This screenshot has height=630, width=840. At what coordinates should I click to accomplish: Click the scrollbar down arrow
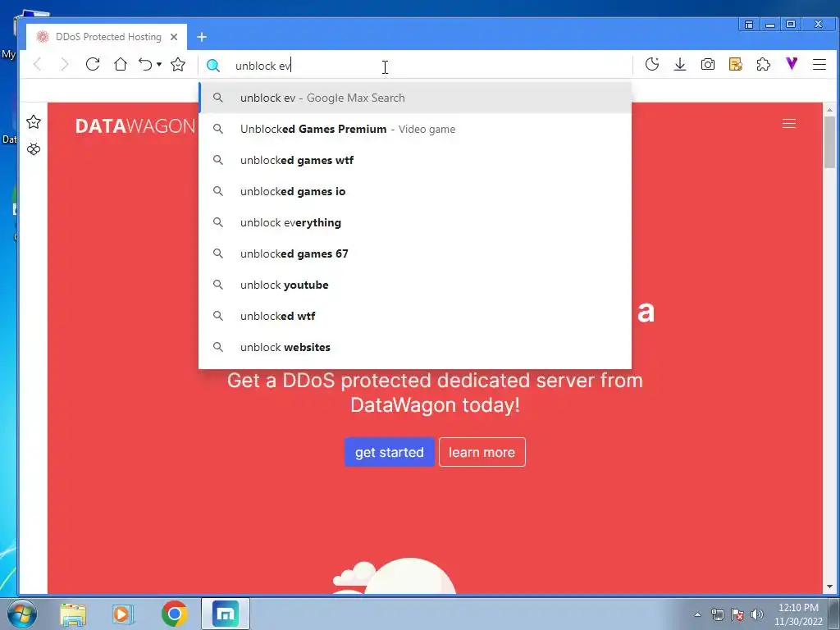point(829,587)
